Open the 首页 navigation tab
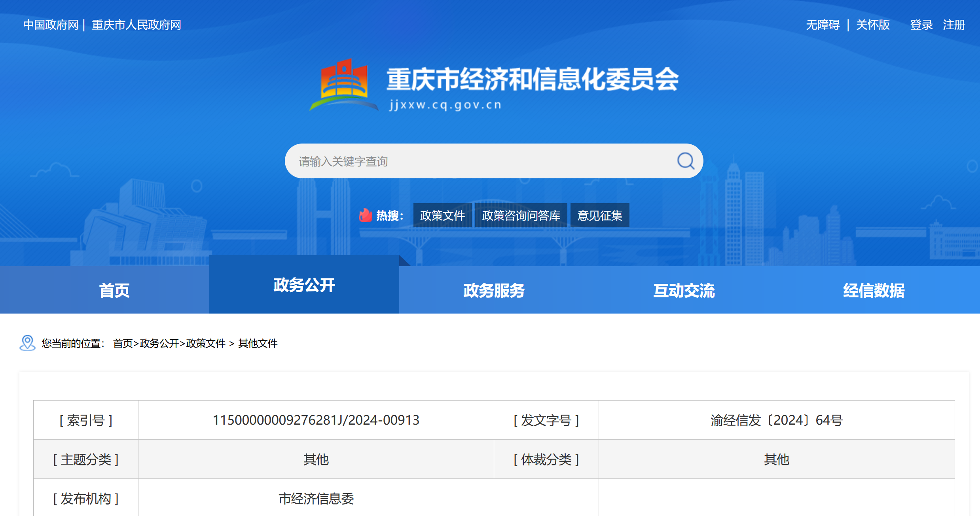 (x=114, y=291)
